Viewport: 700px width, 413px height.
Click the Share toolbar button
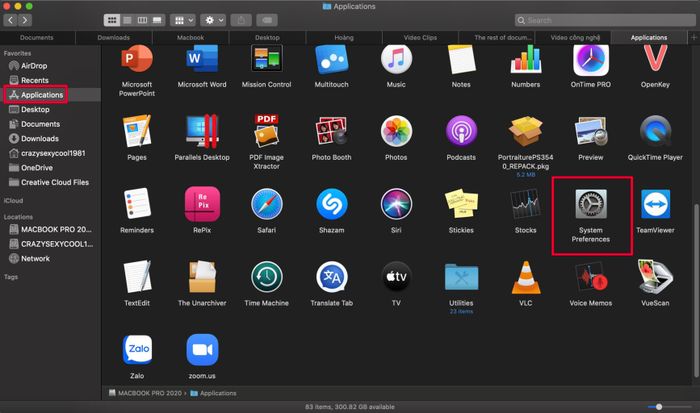pyautogui.click(x=241, y=20)
